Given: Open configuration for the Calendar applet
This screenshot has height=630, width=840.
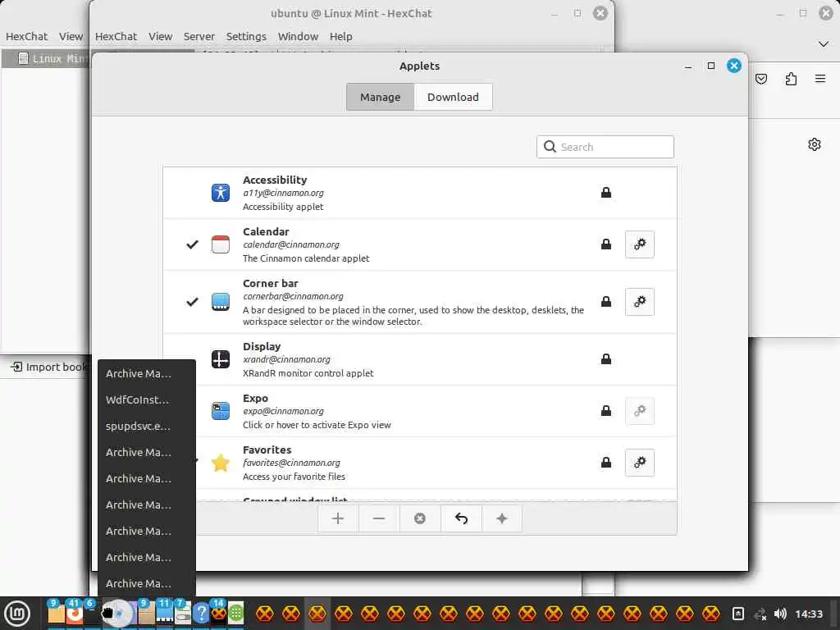Looking at the screenshot, I should click(x=640, y=244).
